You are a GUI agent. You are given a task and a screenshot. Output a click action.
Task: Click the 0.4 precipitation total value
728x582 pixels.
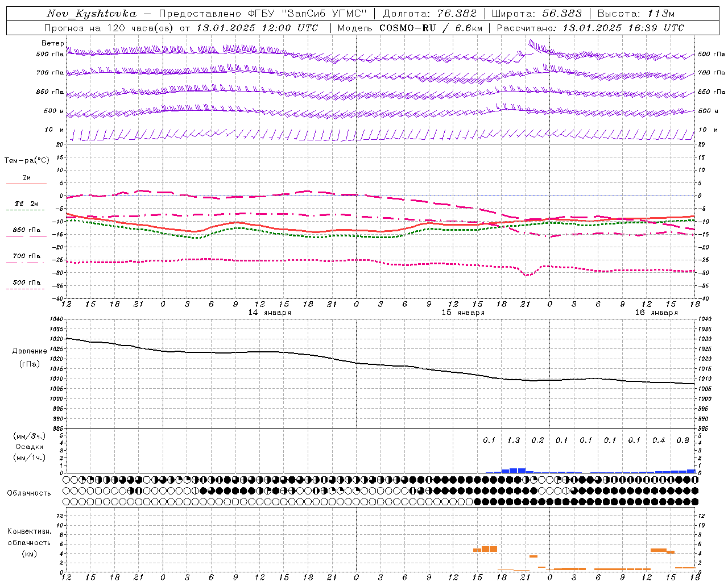pos(659,440)
